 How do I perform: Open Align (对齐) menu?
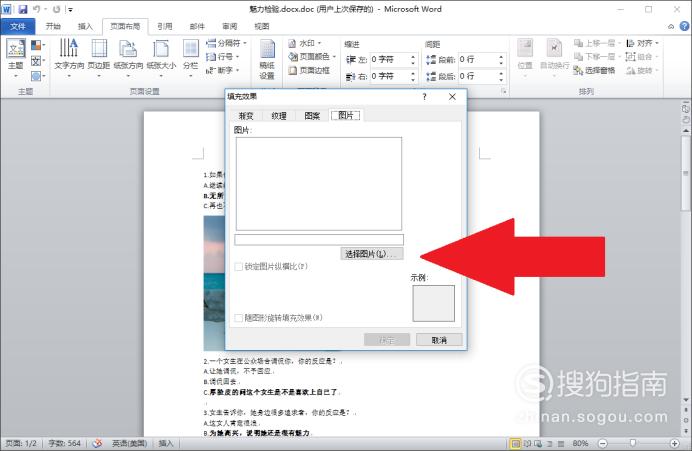point(642,43)
